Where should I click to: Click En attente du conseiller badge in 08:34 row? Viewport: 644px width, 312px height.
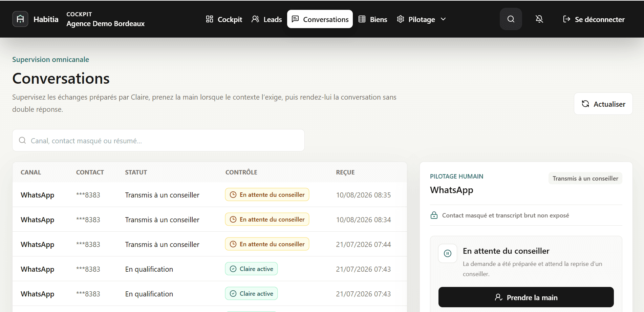click(x=267, y=219)
